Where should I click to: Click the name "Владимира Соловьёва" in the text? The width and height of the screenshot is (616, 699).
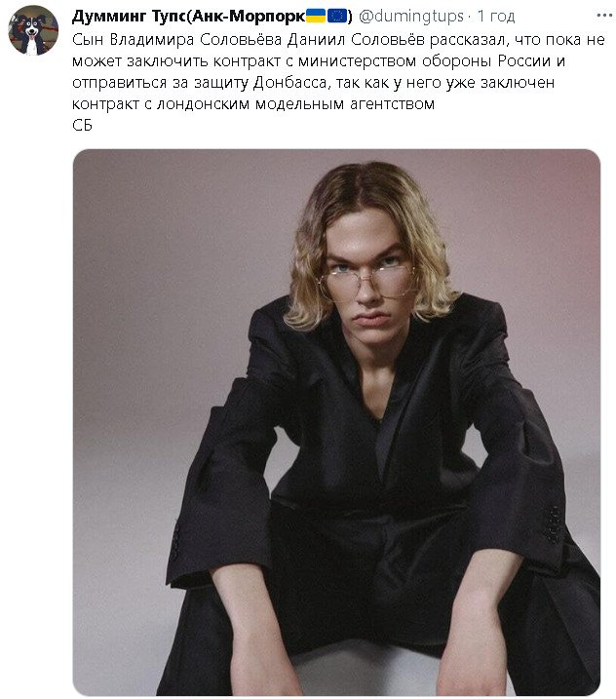point(182,39)
